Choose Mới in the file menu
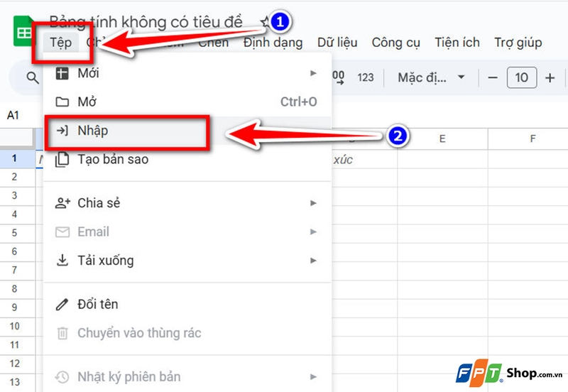The height and width of the screenshot is (392, 568). 187,73
